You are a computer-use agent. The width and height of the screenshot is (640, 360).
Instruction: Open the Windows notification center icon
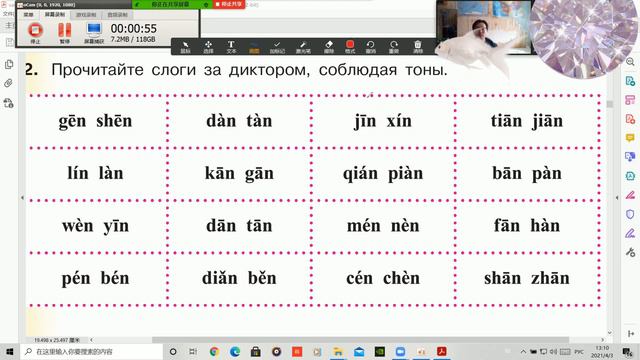(627, 351)
